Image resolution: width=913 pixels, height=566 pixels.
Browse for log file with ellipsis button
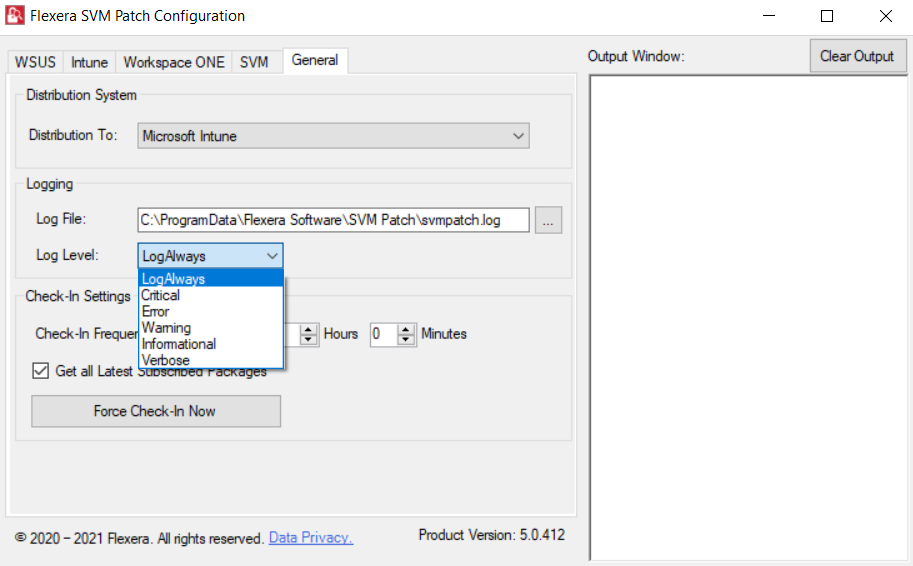click(548, 220)
